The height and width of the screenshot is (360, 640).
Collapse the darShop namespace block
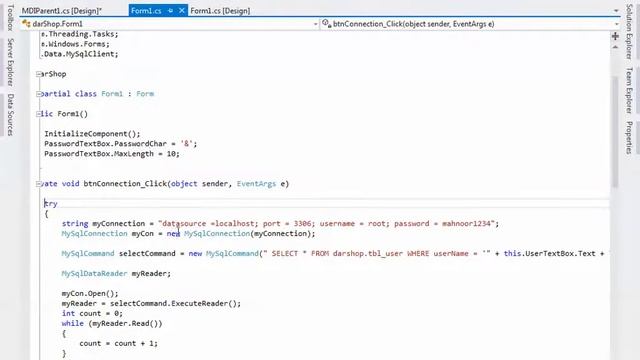click(38, 74)
